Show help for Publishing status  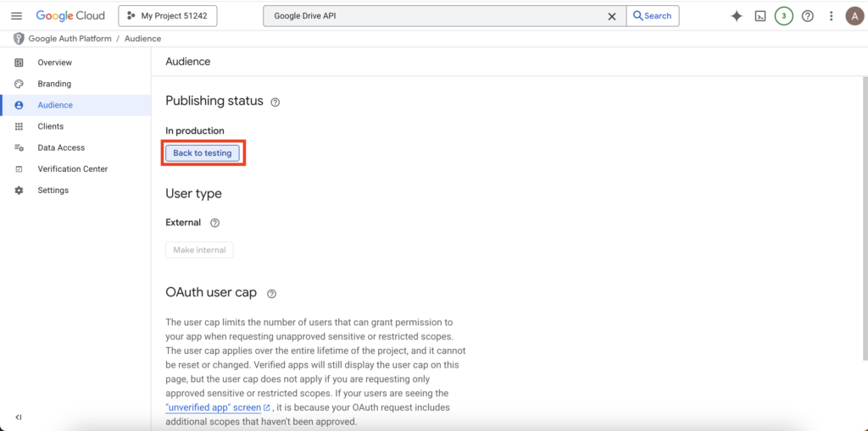[x=275, y=102]
